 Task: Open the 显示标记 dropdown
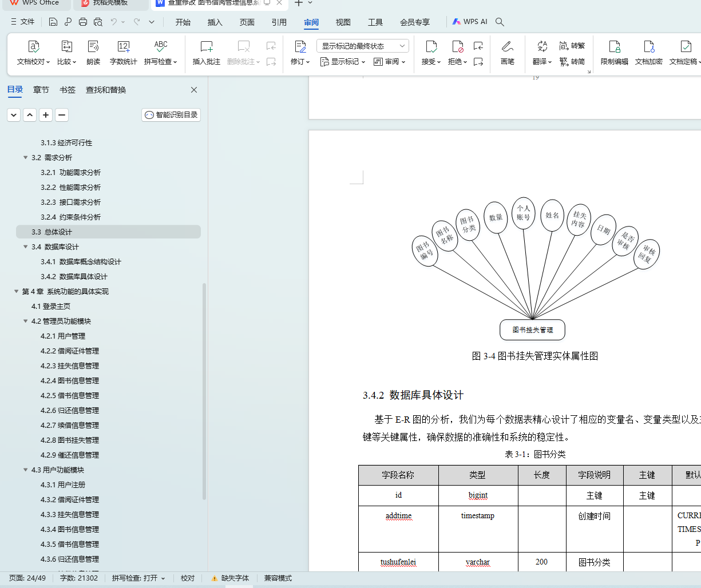point(342,61)
